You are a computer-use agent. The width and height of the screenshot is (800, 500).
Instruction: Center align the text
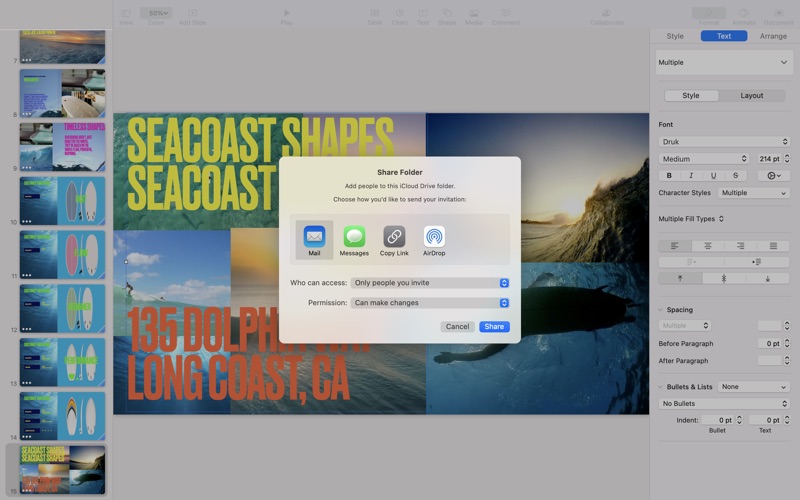(708, 245)
